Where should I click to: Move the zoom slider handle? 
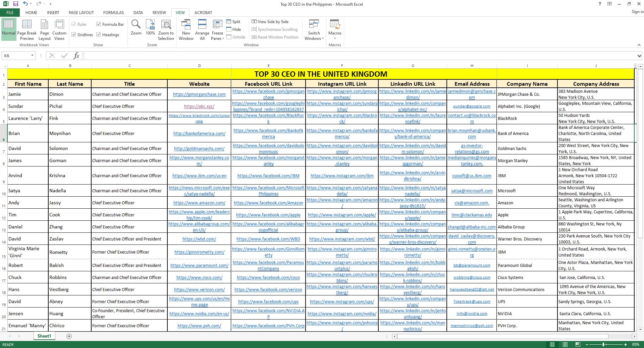pyautogui.click(x=603, y=344)
